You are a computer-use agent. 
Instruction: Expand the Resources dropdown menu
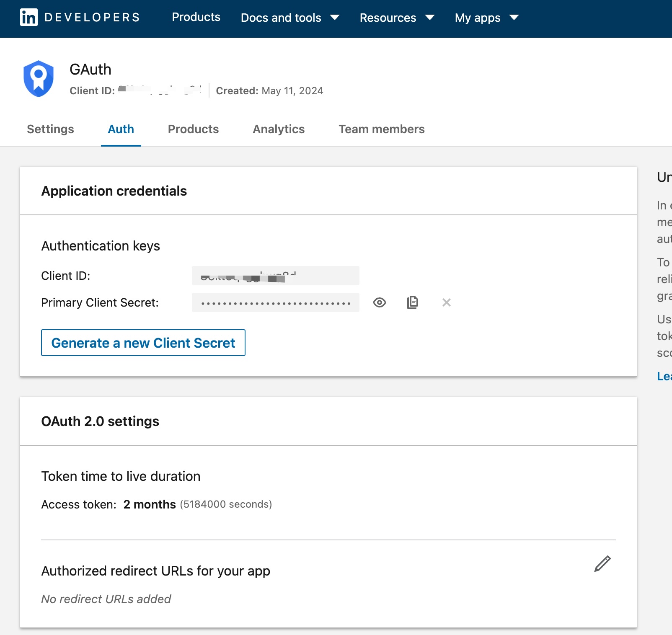pos(397,18)
